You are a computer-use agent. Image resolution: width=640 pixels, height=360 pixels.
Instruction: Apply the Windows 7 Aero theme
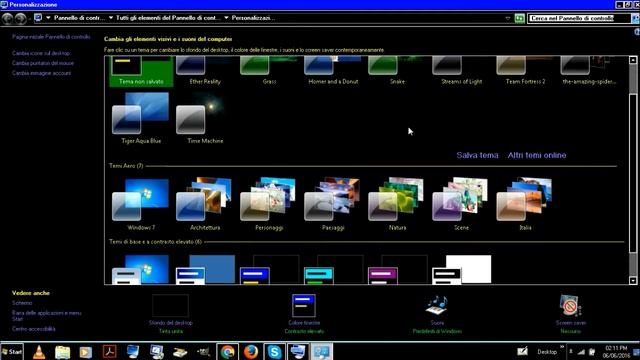click(141, 204)
